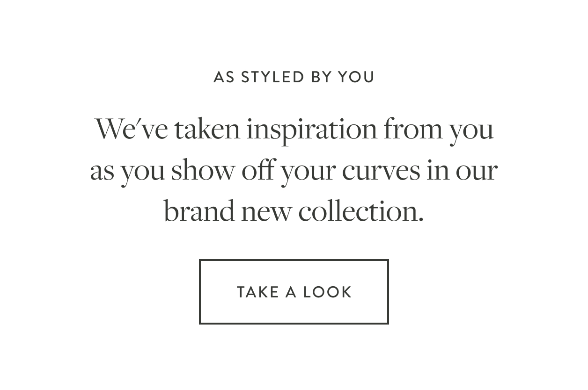Click the TAKE A LOOK button
The height and width of the screenshot is (390, 588).
294,292
